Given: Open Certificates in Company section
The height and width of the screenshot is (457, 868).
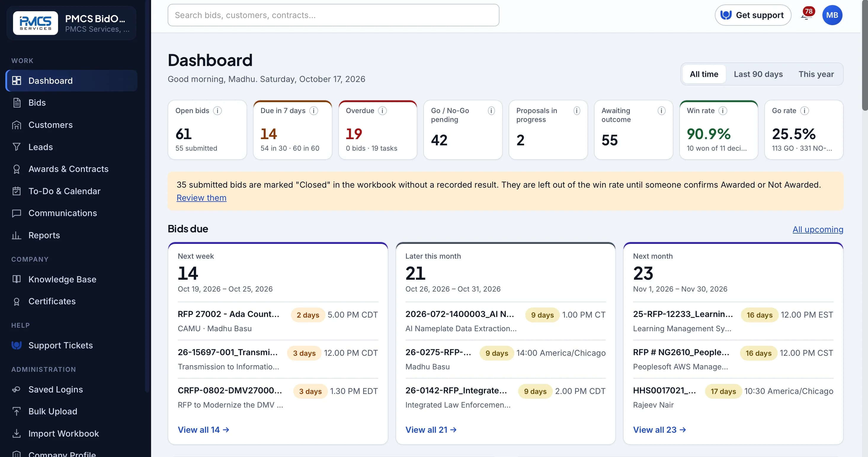Looking at the screenshot, I should click(71, 301).
